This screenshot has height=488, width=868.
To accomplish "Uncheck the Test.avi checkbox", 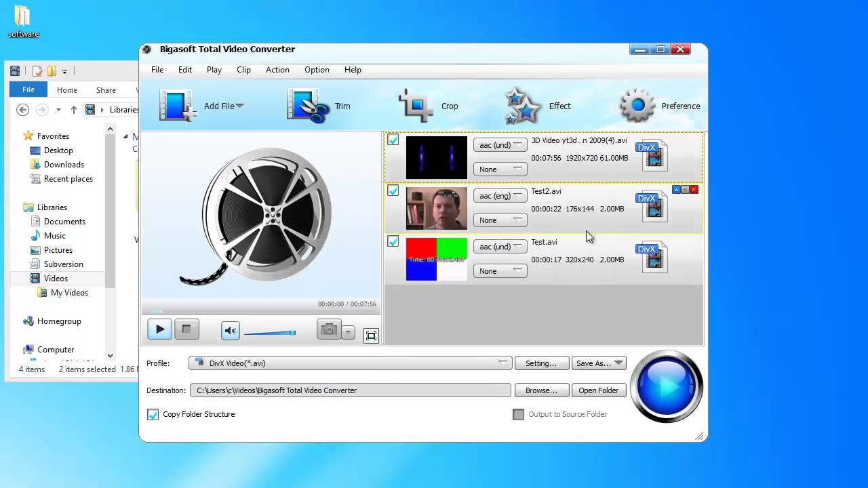I will pos(393,241).
